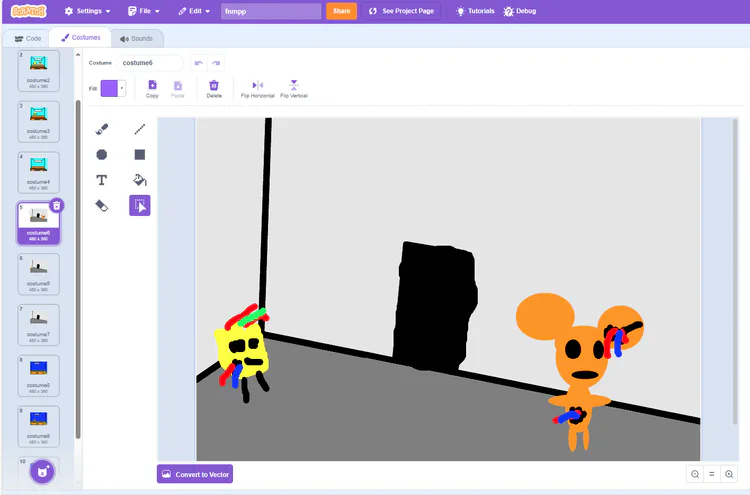Switch to the Costumes tab
This screenshot has height=495, width=750.
tap(80, 37)
